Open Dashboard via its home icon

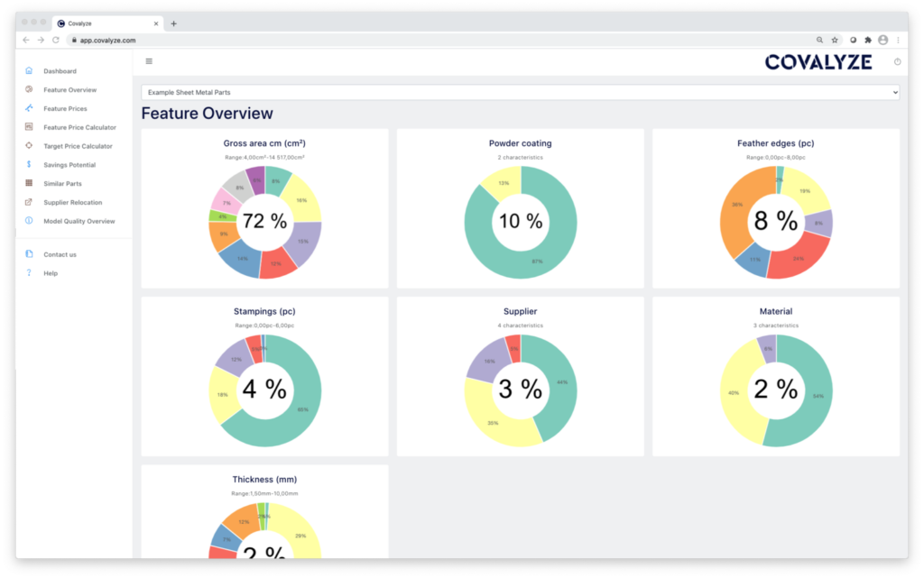29,70
